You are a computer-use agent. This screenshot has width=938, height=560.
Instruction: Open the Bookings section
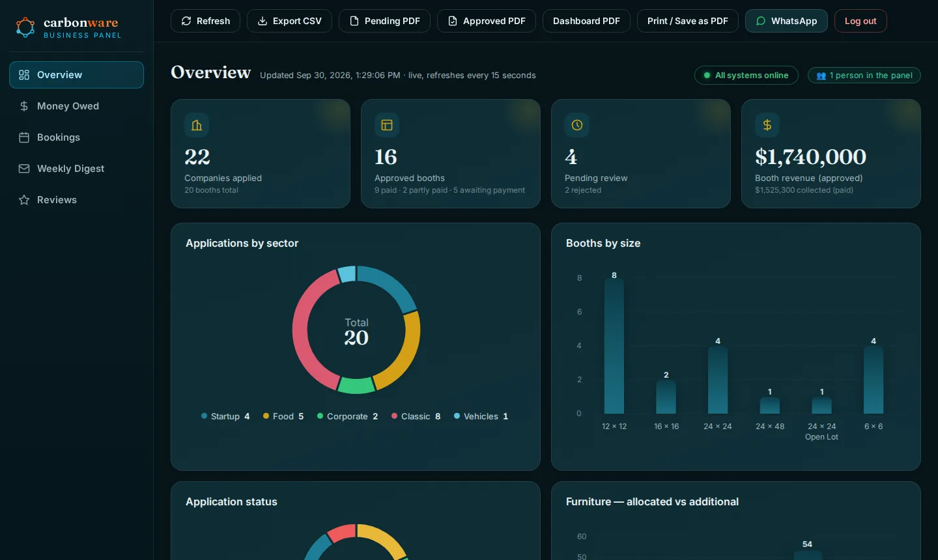76,137
